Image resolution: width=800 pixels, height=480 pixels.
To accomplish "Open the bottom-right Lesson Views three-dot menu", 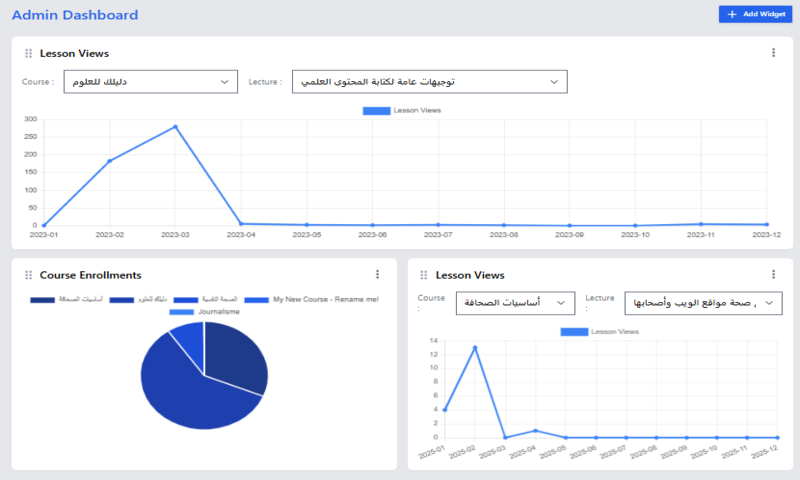I will point(773,274).
